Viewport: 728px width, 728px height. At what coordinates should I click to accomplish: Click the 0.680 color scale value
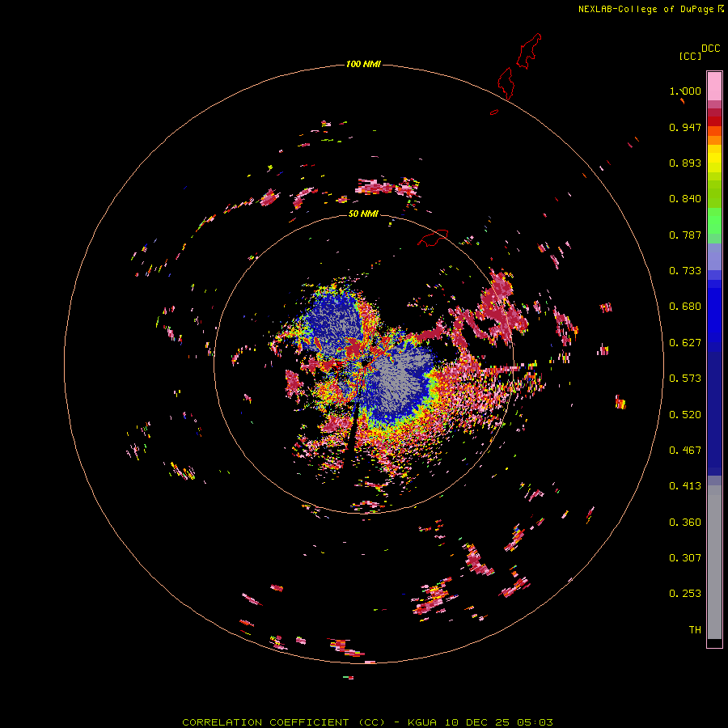click(685, 307)
